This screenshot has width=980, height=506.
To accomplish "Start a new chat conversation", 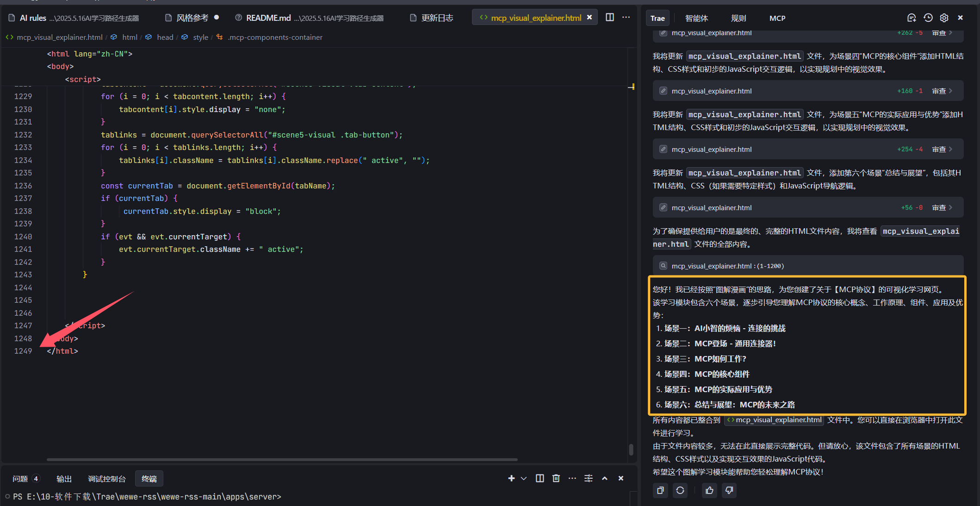I will click(911, 18).
